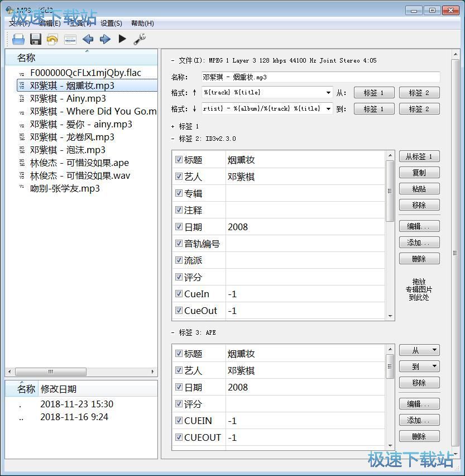Uncheck CUEIN in the APE tag section
Screen dimensions: 465x476
[x=179, y=421]
